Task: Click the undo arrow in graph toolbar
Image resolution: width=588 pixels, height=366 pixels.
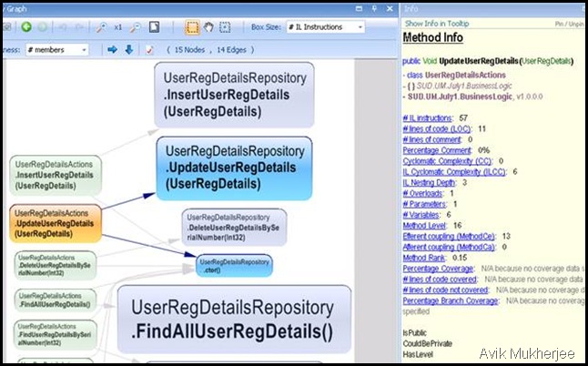Action: [63, 27]
